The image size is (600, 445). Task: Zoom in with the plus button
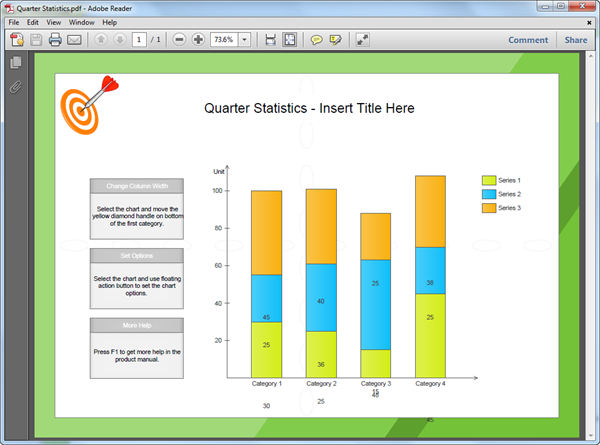198,39
